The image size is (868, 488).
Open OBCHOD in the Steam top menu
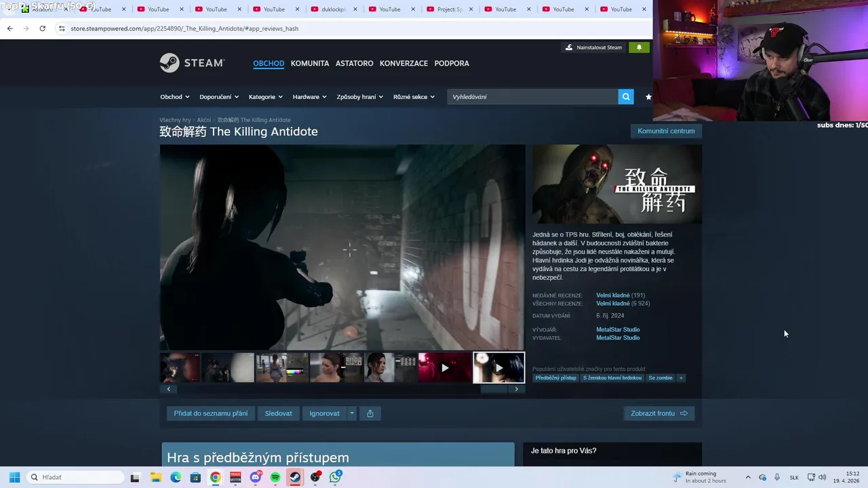coord(269,63)
